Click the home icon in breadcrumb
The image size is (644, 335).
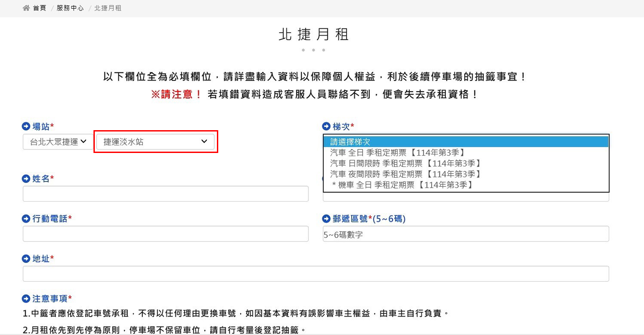pyautogui.click(x=26, y=8)
